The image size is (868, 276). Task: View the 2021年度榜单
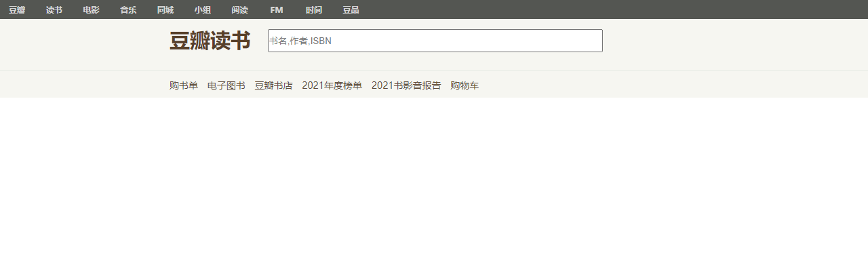[x=332, y=85]
